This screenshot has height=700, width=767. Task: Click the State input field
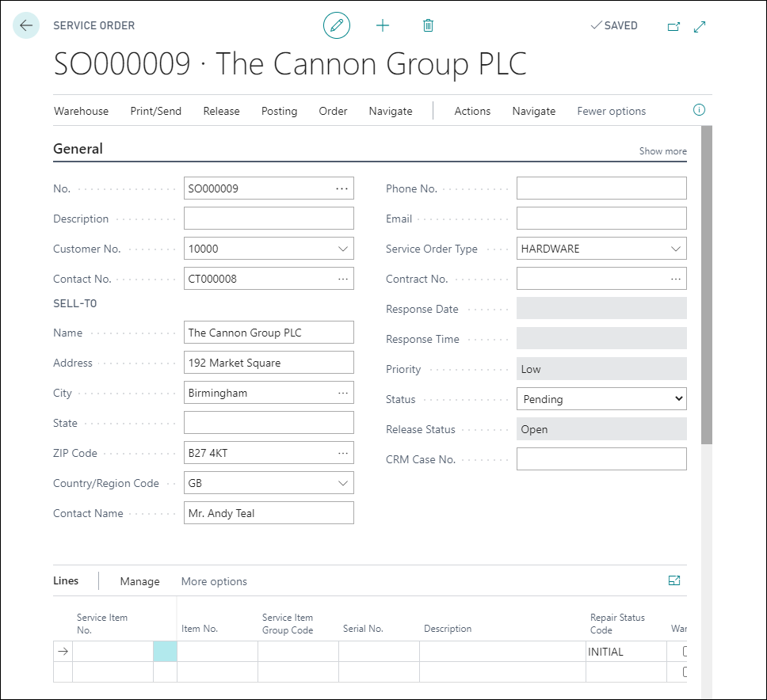pos(269,423)
